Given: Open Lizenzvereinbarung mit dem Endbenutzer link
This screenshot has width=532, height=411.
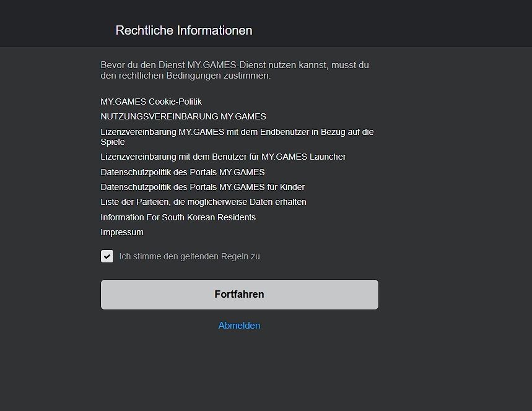Looking at the screenshot, I should pyautogui.click(x=237, y=137).
